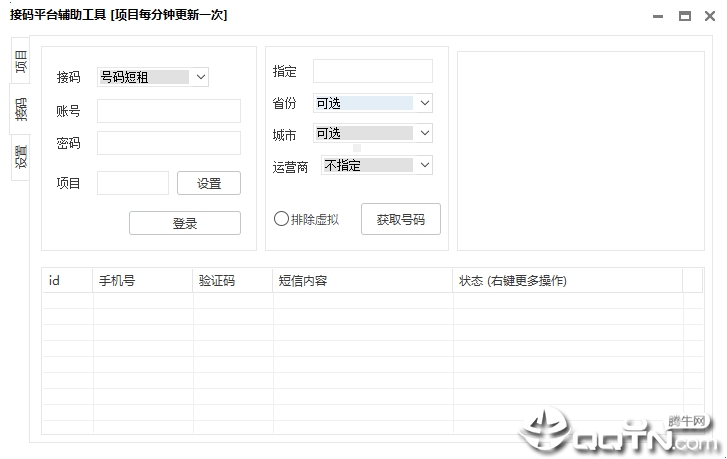Screen dimensions: 727x459
Task: Switch to the 设置 tab
Action: click(20, 157)
